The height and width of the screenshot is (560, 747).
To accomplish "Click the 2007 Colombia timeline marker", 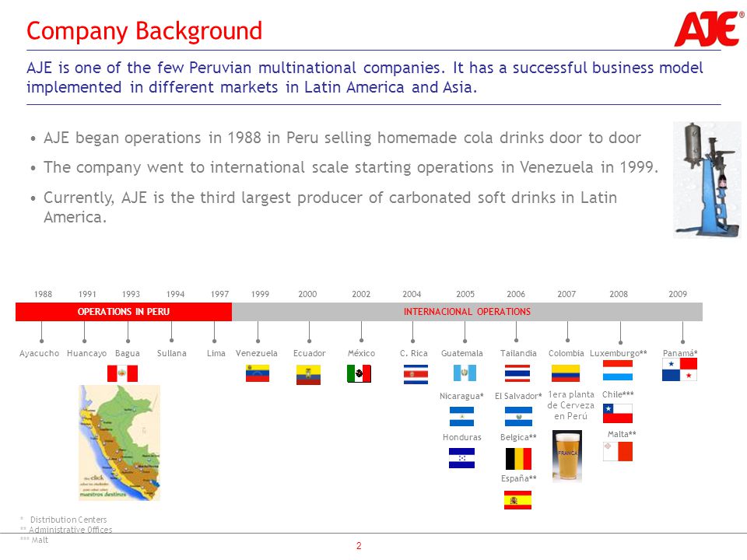I will point(567,341).
